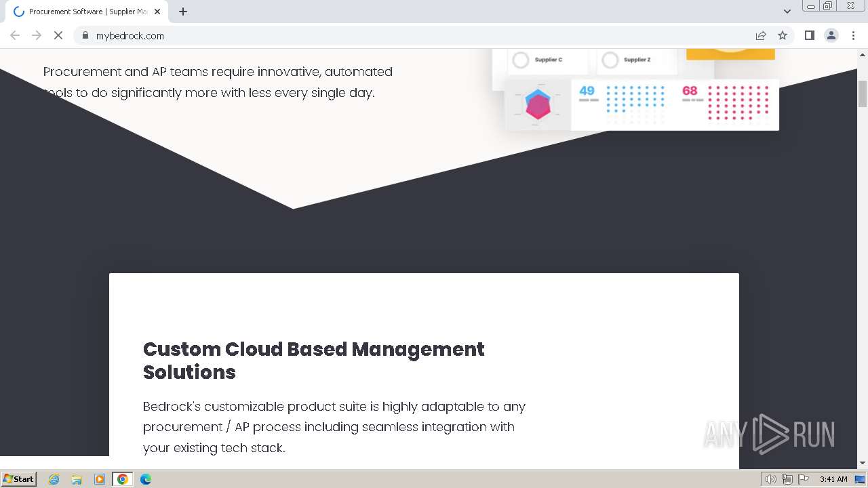Image resolution: width=868 pixels, height=488 pixels.
Task: Minimize the Chrome window
Action: 811,6
